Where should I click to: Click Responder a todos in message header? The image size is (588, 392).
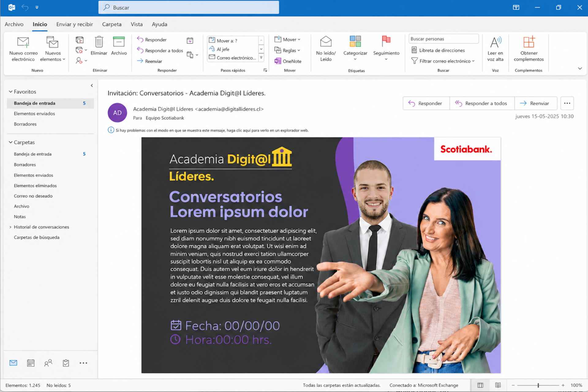(x=482, y=103)
